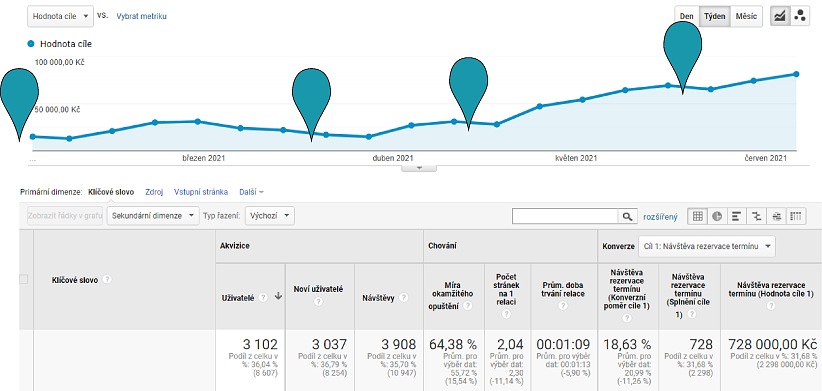Sort by Návštěvy column
822x391 pixels.
378,298
